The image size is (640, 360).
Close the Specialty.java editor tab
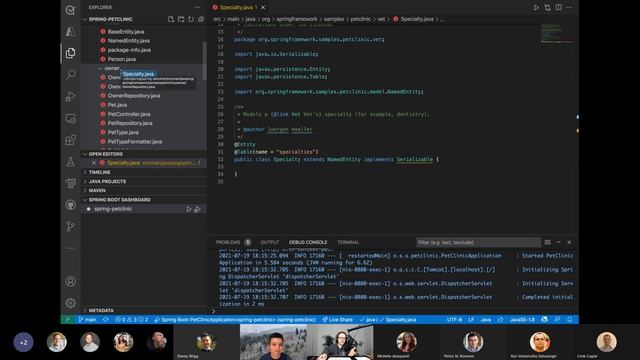[x=263, y=7]
